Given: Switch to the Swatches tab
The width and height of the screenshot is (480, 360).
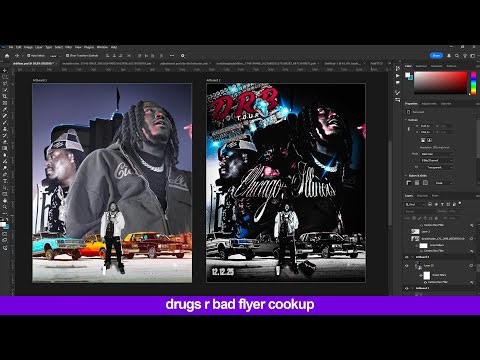Looking at the screenshot, I should coord(421,66).
